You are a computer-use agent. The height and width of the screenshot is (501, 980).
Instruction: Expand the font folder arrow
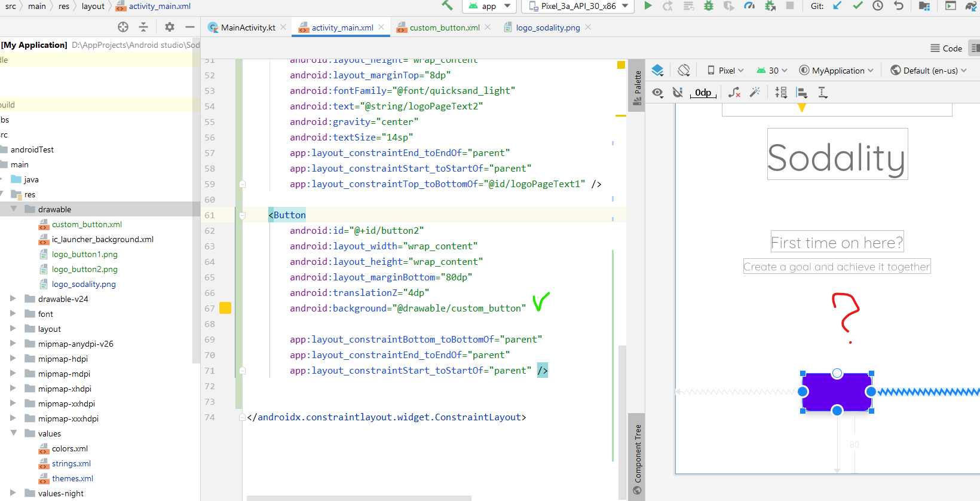click(x=13, y=313)
